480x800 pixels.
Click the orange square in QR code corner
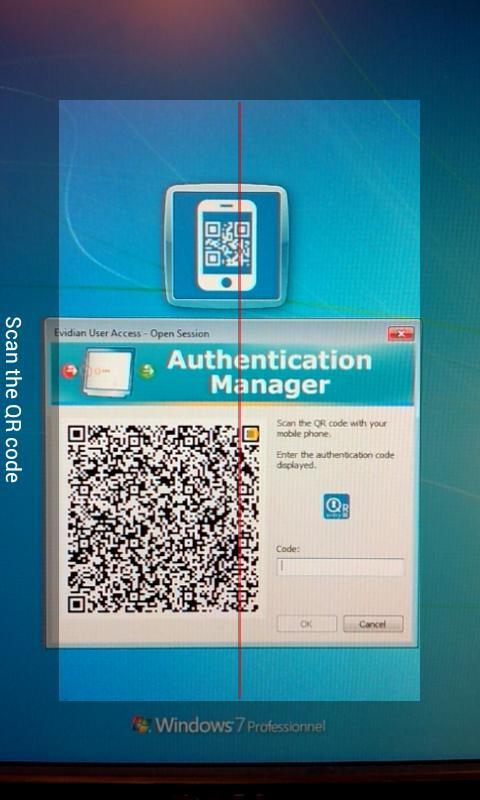250,434
